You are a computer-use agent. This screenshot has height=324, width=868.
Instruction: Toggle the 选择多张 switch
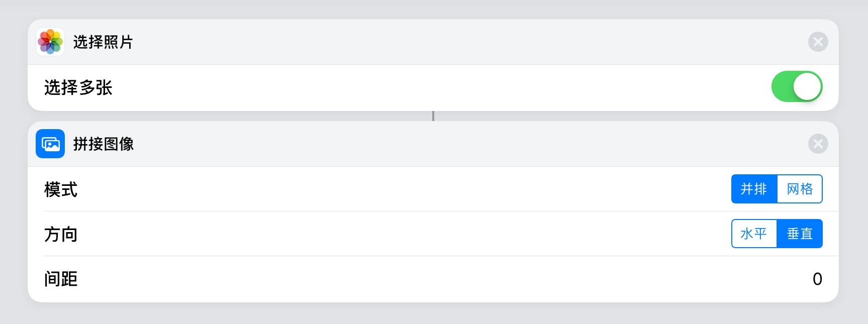(x=797, y=86)
